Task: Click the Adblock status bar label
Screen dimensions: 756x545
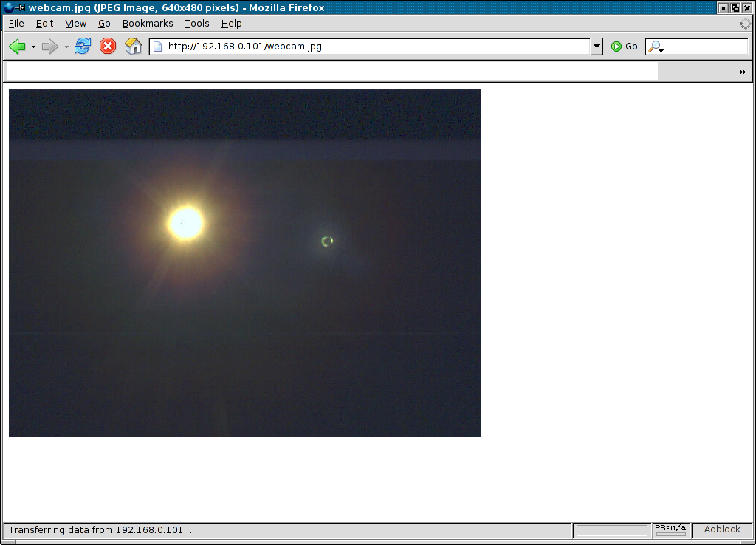Action: coord(722,529)
